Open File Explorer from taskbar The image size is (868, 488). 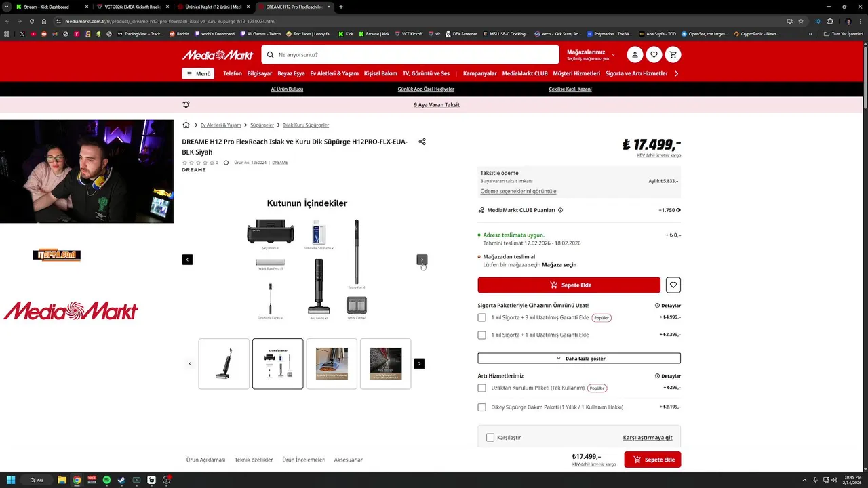pyautogui.click(x=62, y=480)
